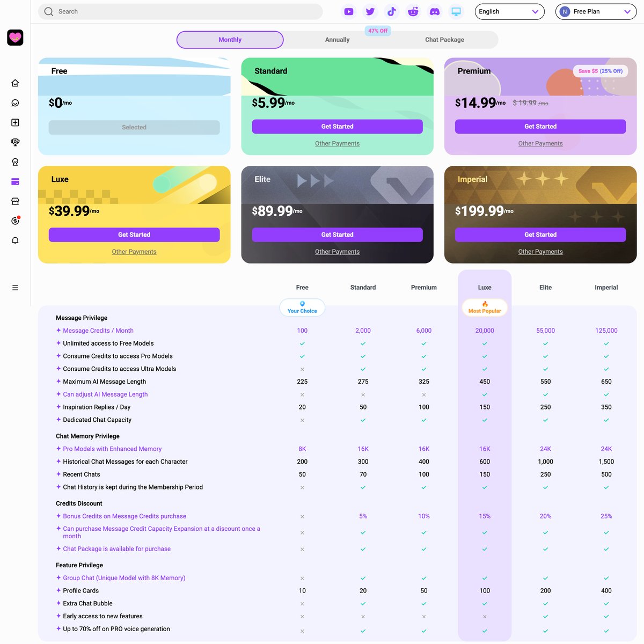Open the Free Plan account dropdown
Viewport: 644px width, 644px height.
click(596, 11)
